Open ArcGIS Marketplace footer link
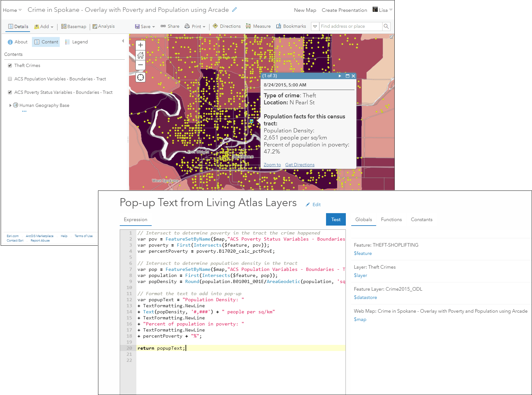Image resolution: width=532 pixels, height=395 pixels. click(40, 236)
